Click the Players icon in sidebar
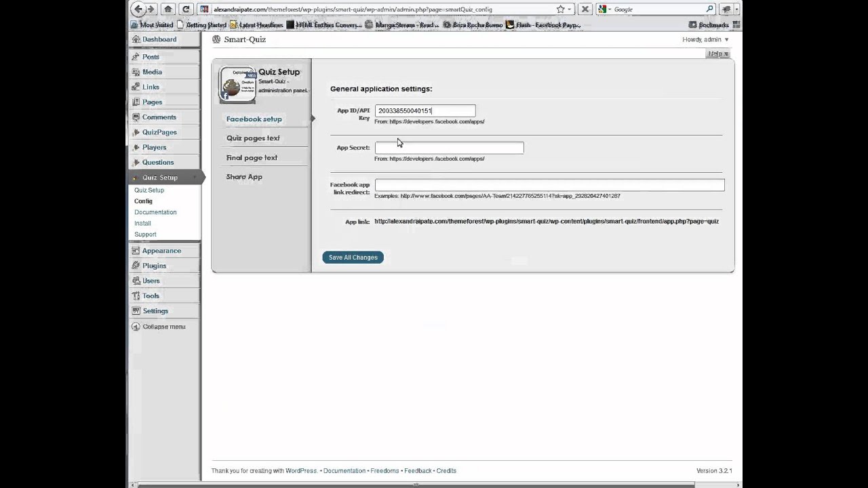 point(136,147)
